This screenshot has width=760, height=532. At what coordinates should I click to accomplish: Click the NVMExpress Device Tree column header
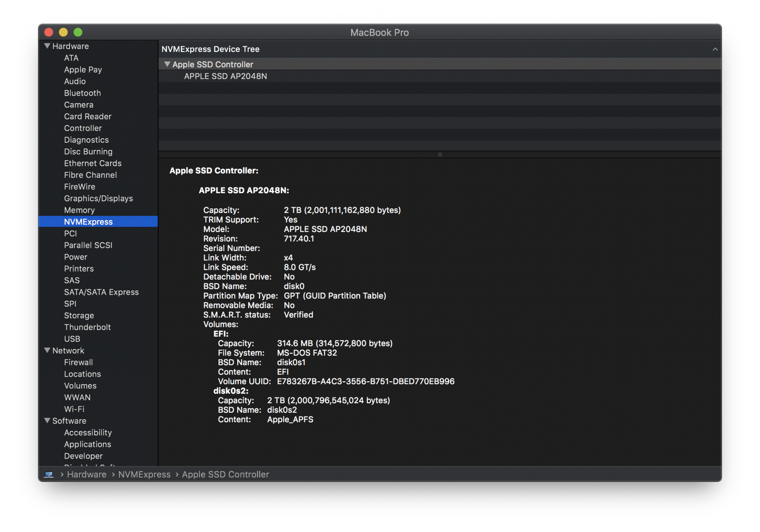point(211,49)
